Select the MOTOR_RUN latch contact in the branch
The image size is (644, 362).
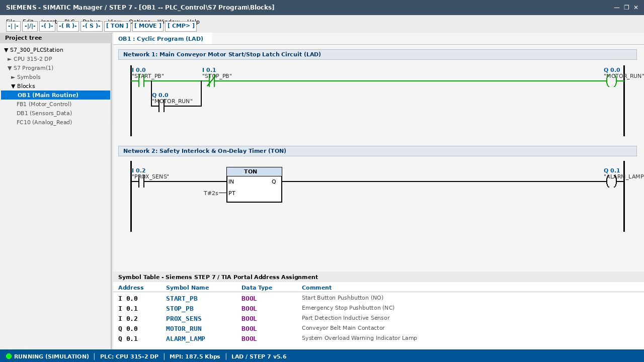click(162, 106)
